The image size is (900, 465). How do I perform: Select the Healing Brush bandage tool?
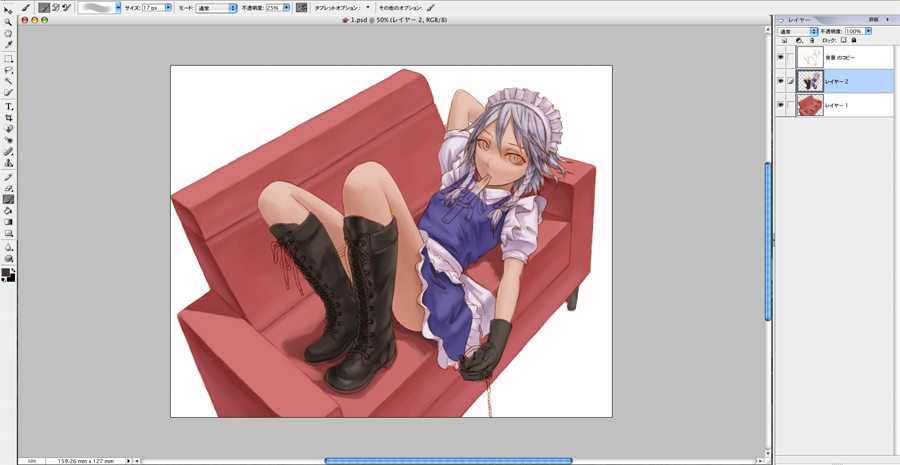(x=8, y=152)
